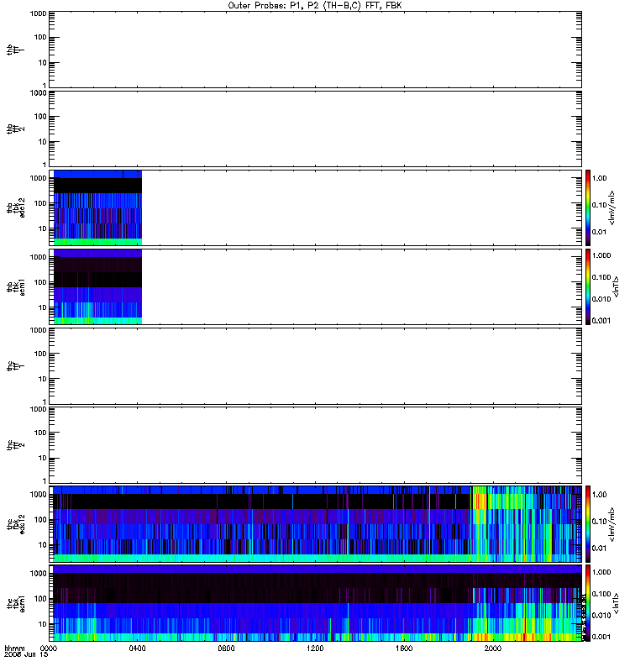Click the 'thb fbk scm1' y-axis label

pos(15,286)
